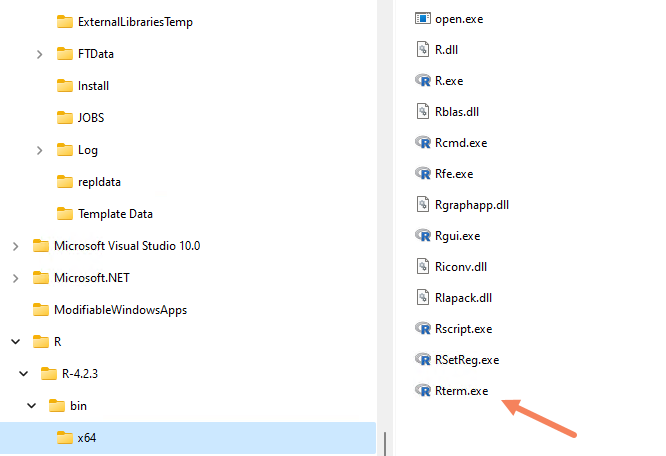666x456 pixels.
Task: Click the FTData folder icon
Action: (65, 54)
